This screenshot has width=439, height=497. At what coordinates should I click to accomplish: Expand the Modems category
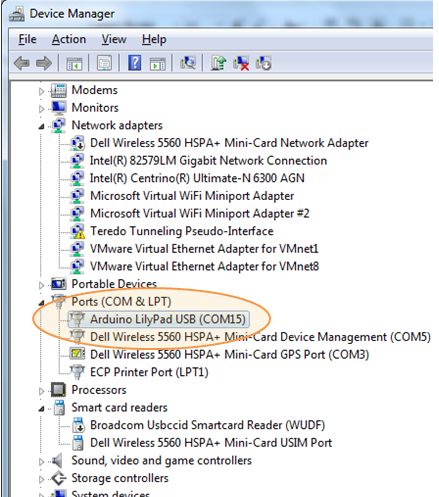(x=41, y=91)
